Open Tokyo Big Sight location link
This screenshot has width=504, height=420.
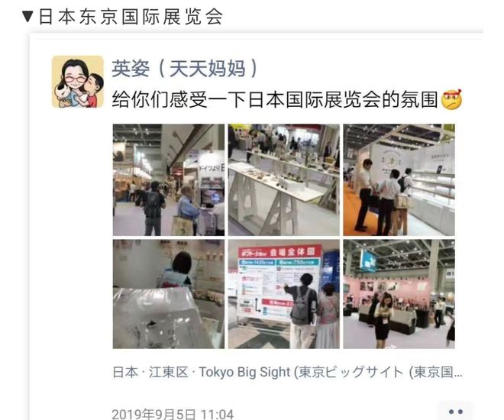[x=287, y=372]
